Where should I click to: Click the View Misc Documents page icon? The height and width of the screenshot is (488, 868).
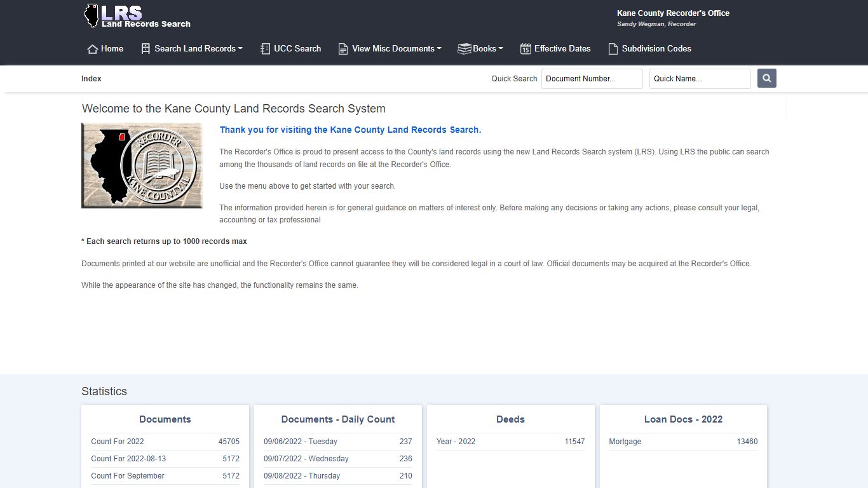[343, 49]
